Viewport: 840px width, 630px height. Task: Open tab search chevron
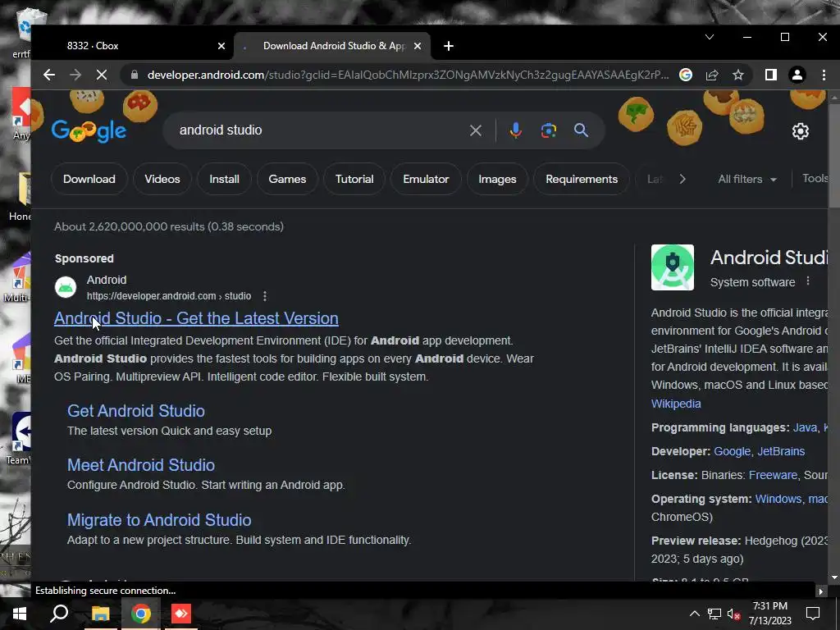tap(710, 37)
